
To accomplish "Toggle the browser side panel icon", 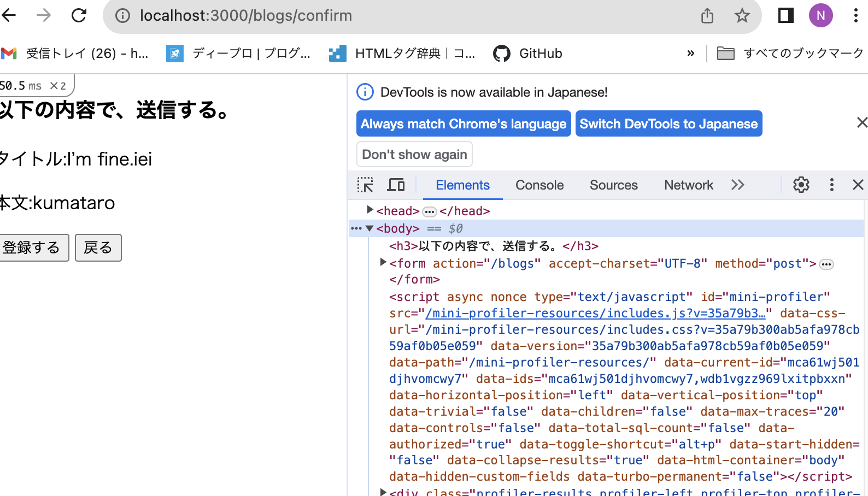I will (x=786, y=15).
